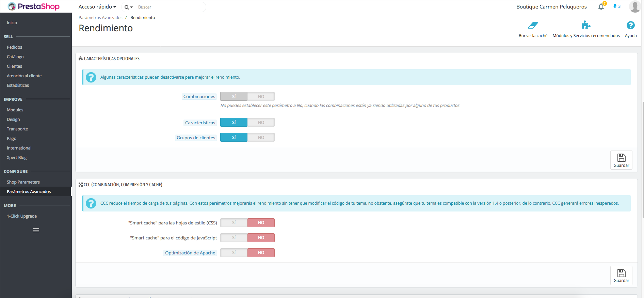The width and height of the screenshot is (644, 298).
Task: Set Grupos de clientes to NO
Action: (261, 137)
